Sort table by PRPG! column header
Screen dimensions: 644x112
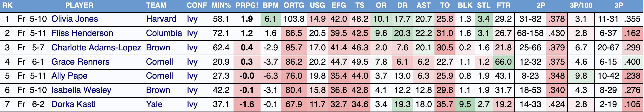[x=247, y=6]
